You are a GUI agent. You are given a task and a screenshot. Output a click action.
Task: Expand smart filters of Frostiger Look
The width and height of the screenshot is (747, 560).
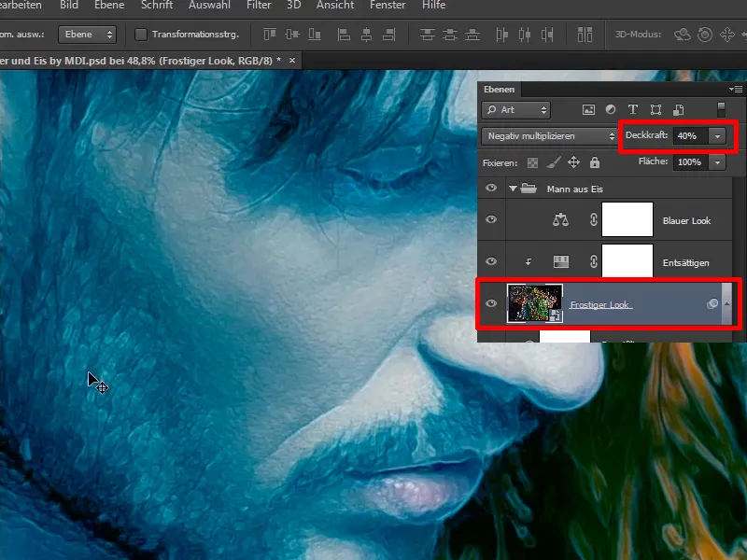click(x=727, y=304)
